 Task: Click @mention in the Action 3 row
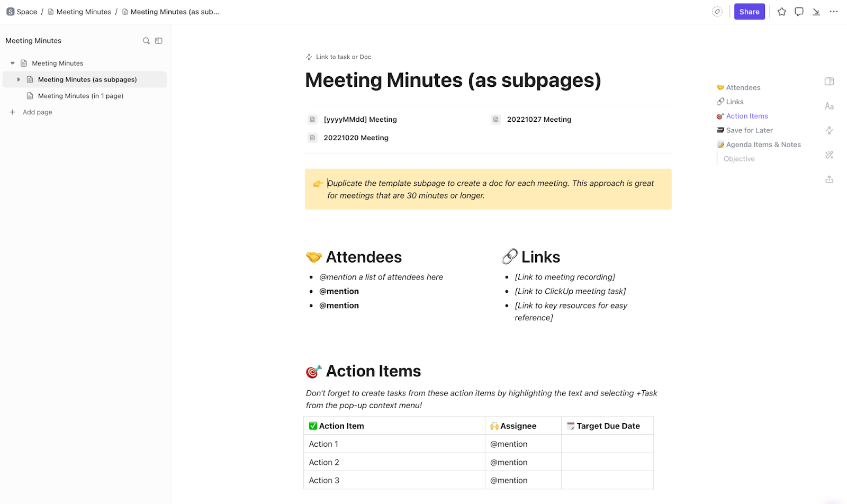pyautogui.click(x=509, y=480)
